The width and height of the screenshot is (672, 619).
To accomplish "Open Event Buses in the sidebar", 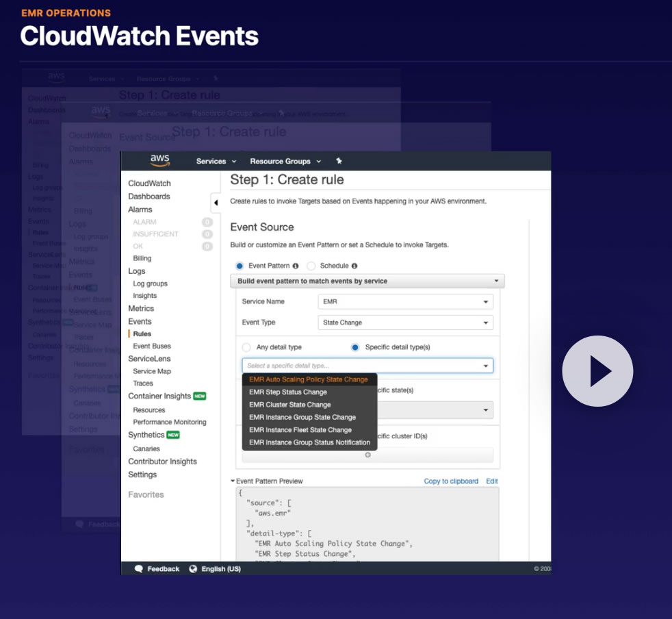I will coord(152,346).
